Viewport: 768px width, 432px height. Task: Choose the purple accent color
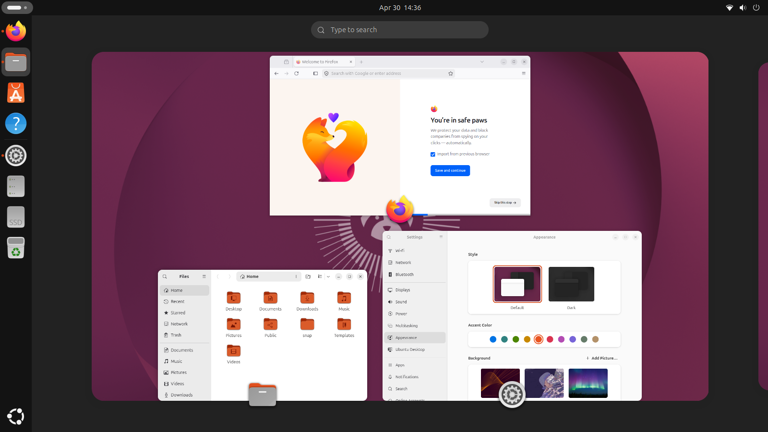[573, 339]
